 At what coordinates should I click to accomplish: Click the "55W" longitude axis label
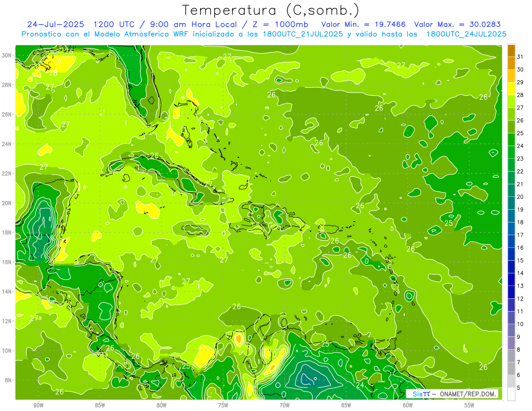(469, 405)
